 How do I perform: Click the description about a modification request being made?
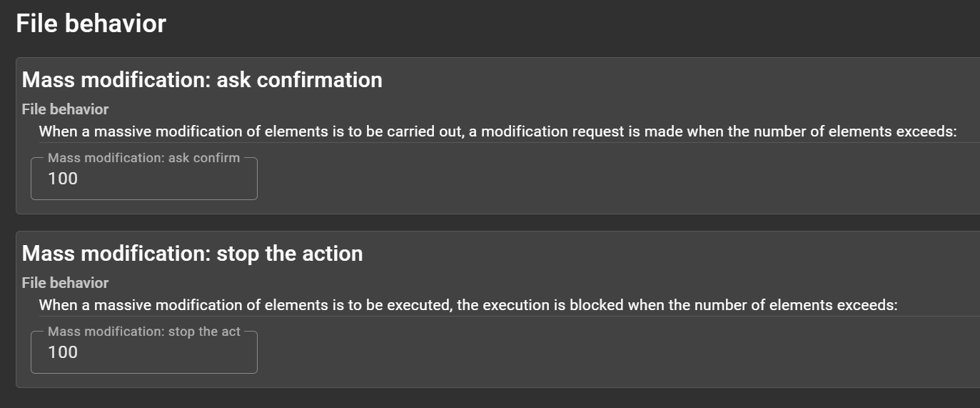pos(497,131)
